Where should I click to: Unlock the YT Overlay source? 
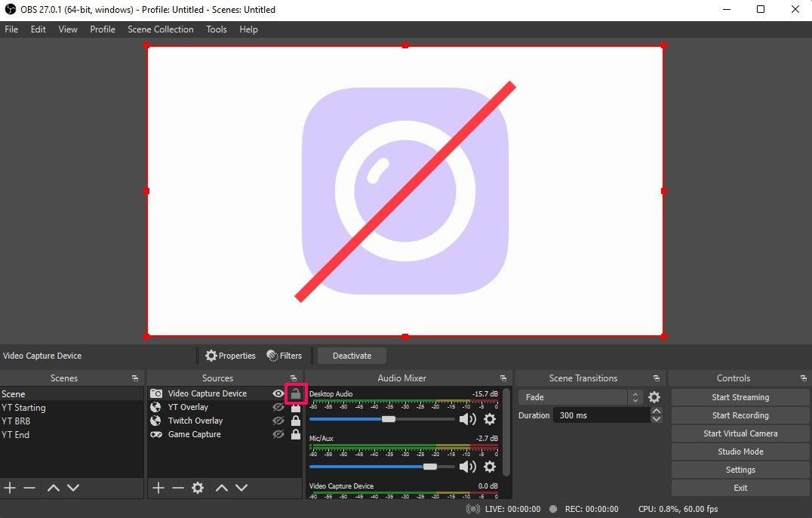tap(296, 408)
